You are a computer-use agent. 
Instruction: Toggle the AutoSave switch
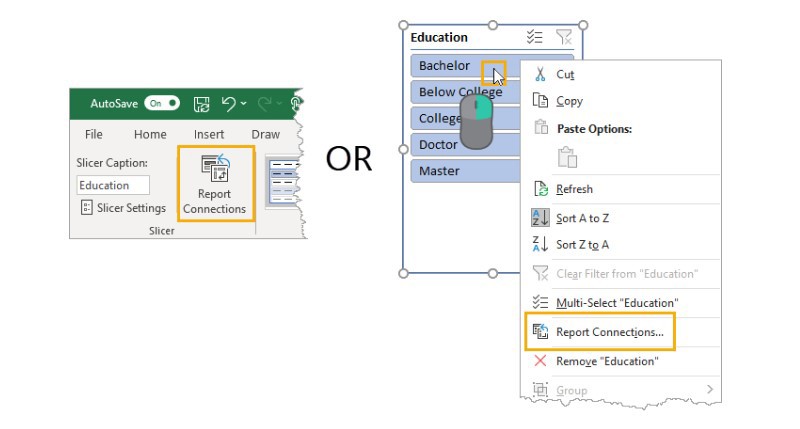click(x=162, y=104)
